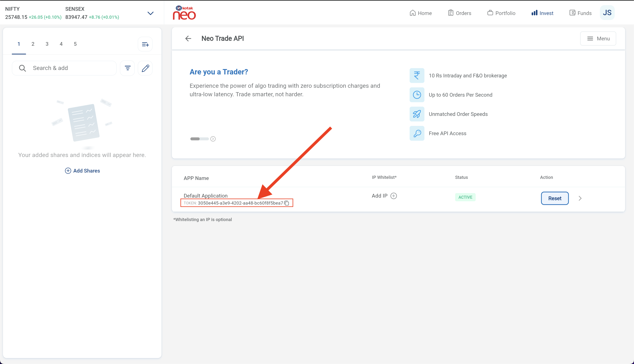The width and height of the screenshot is (634, 364).
Task: Click the rupee brokerage icon
Action: (417, 76)
